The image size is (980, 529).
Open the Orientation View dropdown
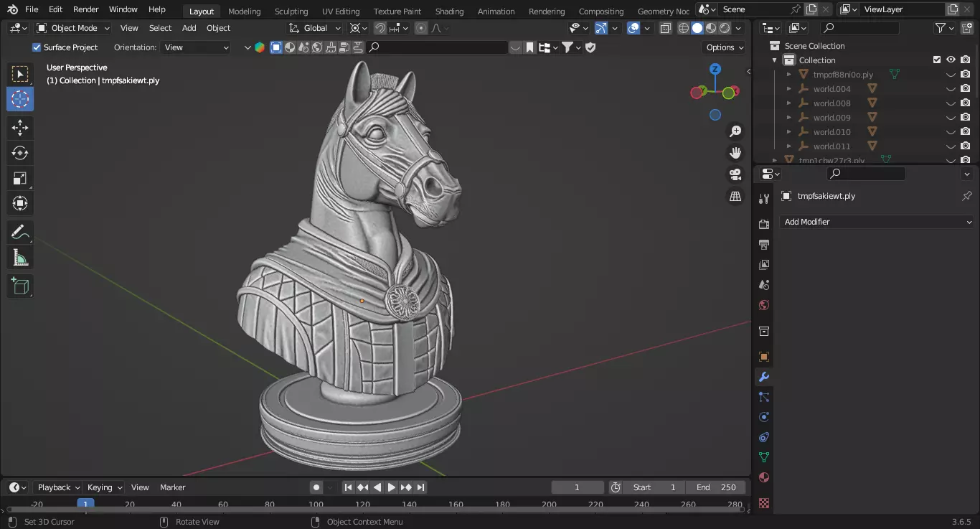196,47
